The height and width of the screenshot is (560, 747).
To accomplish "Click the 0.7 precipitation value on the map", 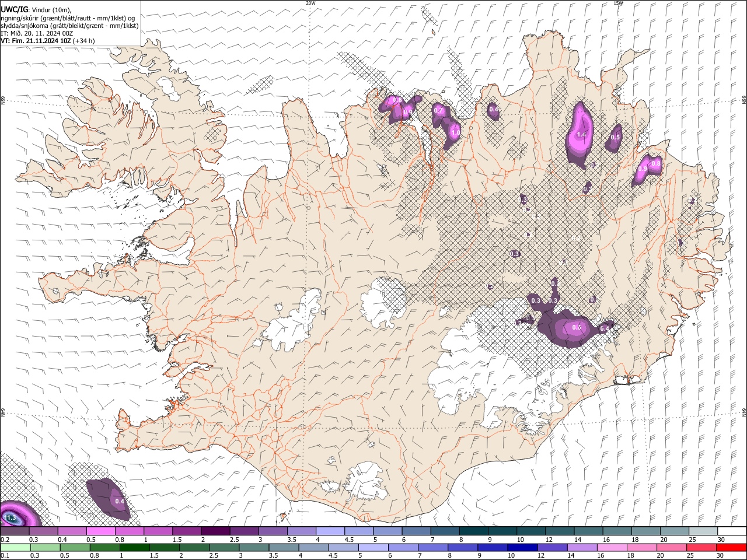I will [x=438, y=110].
